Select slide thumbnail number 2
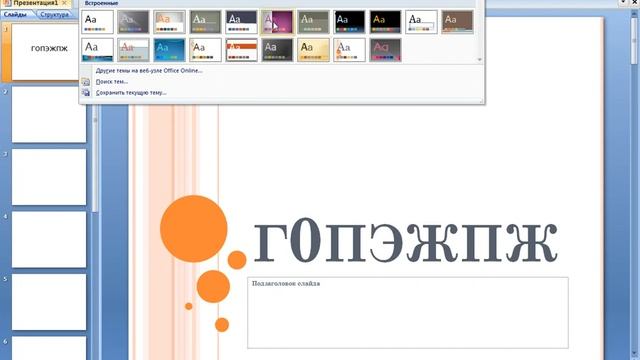Image resolution: width=640 pixels, height=360 pixels. [x=49, y=114]
